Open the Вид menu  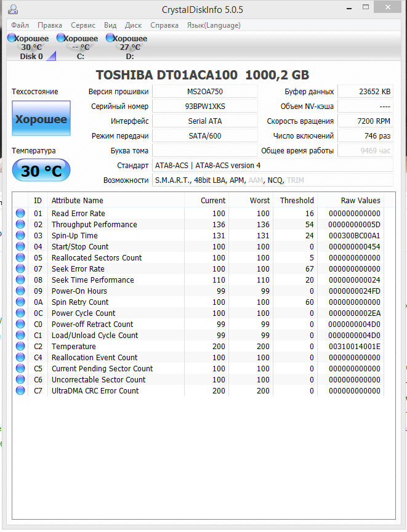[110, 25]
